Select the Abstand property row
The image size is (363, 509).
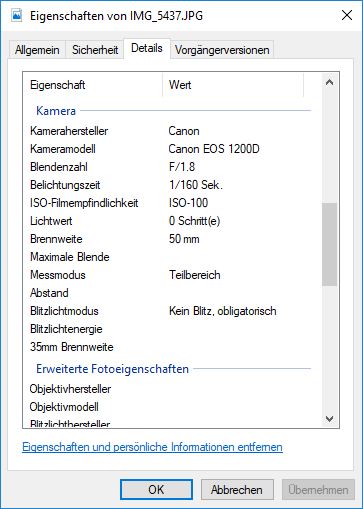[x=170, y=293]
